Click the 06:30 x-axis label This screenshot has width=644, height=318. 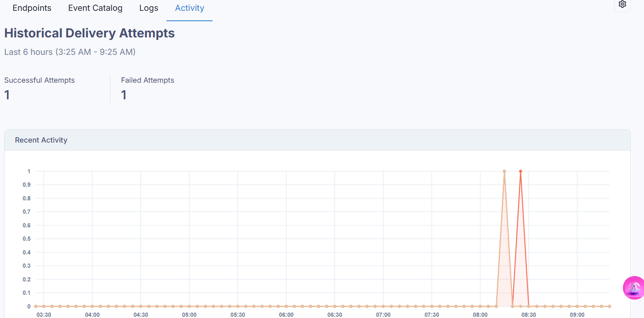pyautogui.click(x=335, y=315)
